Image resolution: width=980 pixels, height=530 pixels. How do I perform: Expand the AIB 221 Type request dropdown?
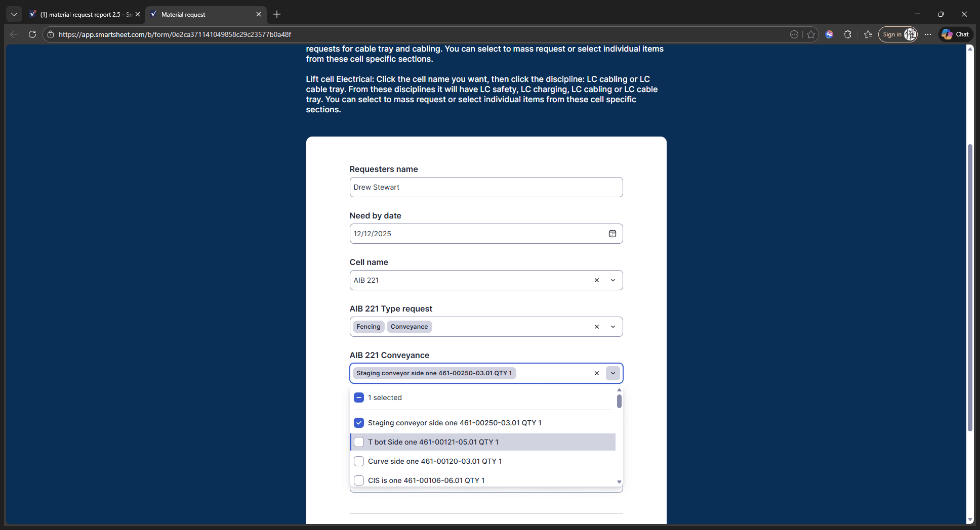(613, 327)
